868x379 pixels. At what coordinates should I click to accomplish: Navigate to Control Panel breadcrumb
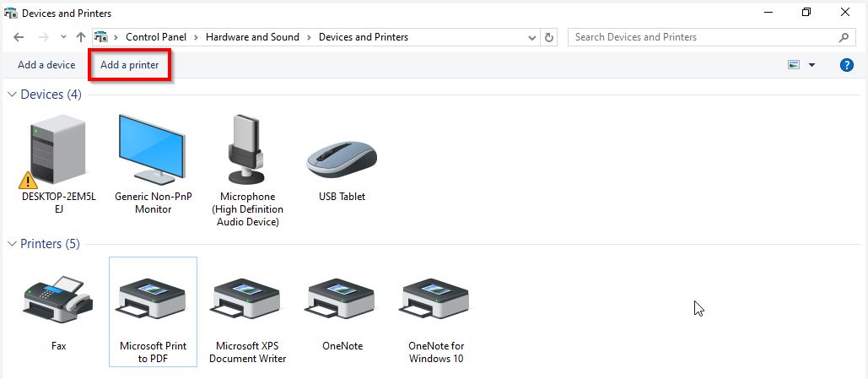point(158,37)
